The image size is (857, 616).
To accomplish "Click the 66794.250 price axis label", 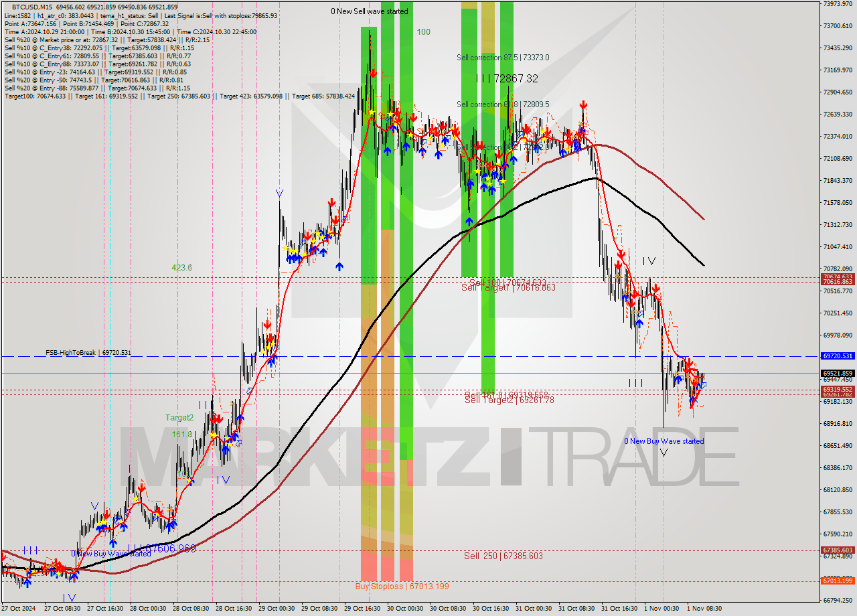I will point(838,600).
